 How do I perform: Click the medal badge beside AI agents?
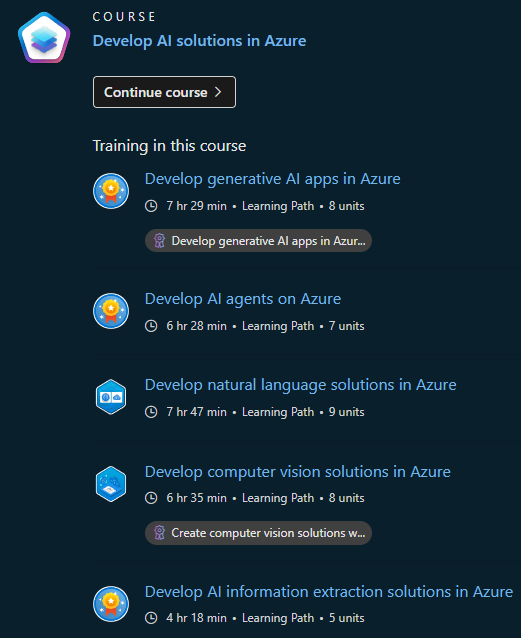pyautogui.click(x=111, y=311)
